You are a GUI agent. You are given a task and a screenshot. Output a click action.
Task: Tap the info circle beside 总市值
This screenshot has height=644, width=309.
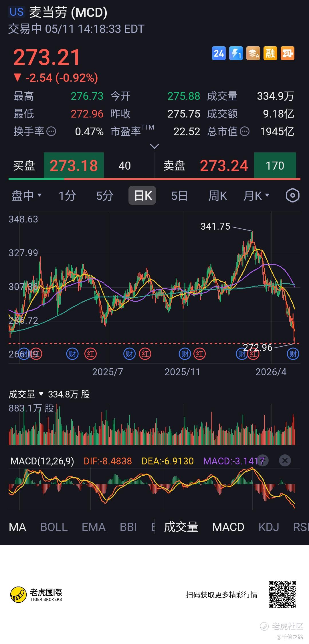(244, 132)
